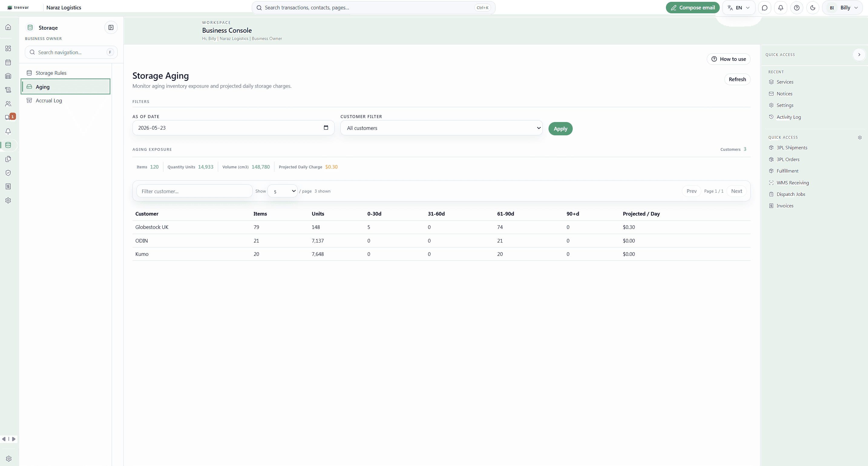Open the calendar icon in left rail
The height and width of the screenshot is (466, 868).
click(x=8, y=62)
